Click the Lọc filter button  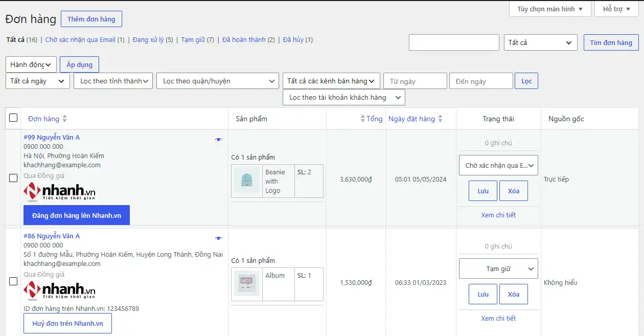tap(526, 81)
